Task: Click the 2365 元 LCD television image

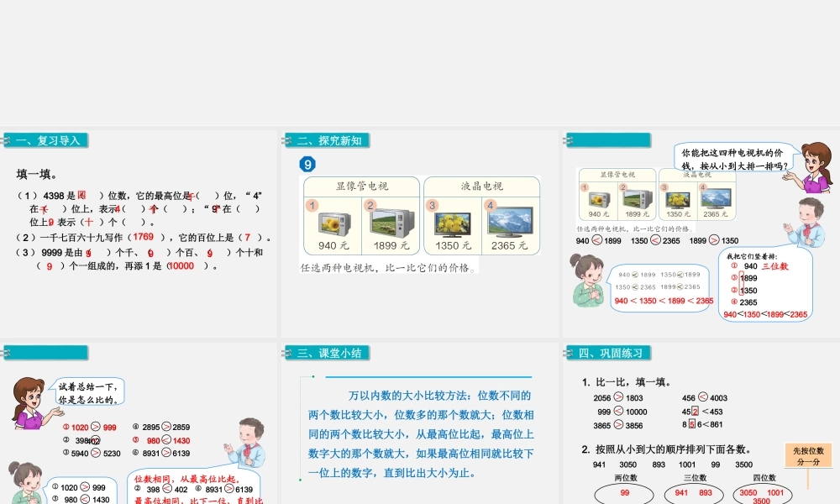Action: pyautogui.click(x=510, y=222)
